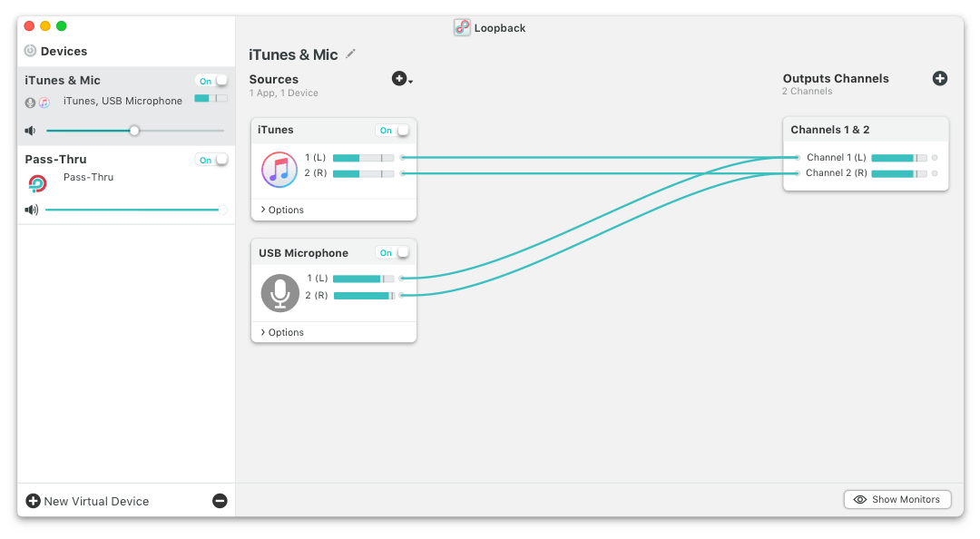Click the small iTunes icon in iTunes & Mic row
Viewport: 980px width, 539px height.
44,103
